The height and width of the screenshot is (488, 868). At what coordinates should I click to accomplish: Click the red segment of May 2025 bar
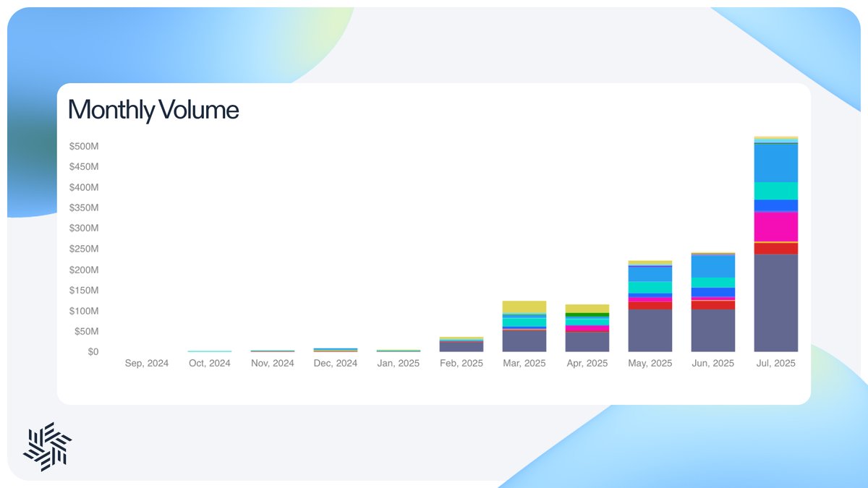[x=650, y=306]
